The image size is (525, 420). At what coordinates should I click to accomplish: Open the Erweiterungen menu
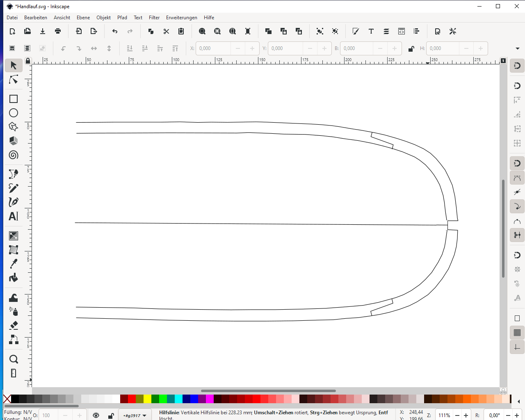181,18
